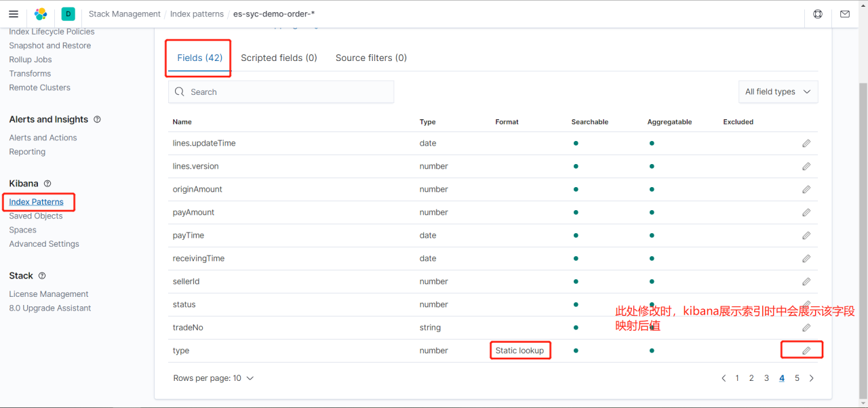The width and height of the screenshot is (868, 408).
Task: Jump to page 5 of fields
Action: pos(797,378)
